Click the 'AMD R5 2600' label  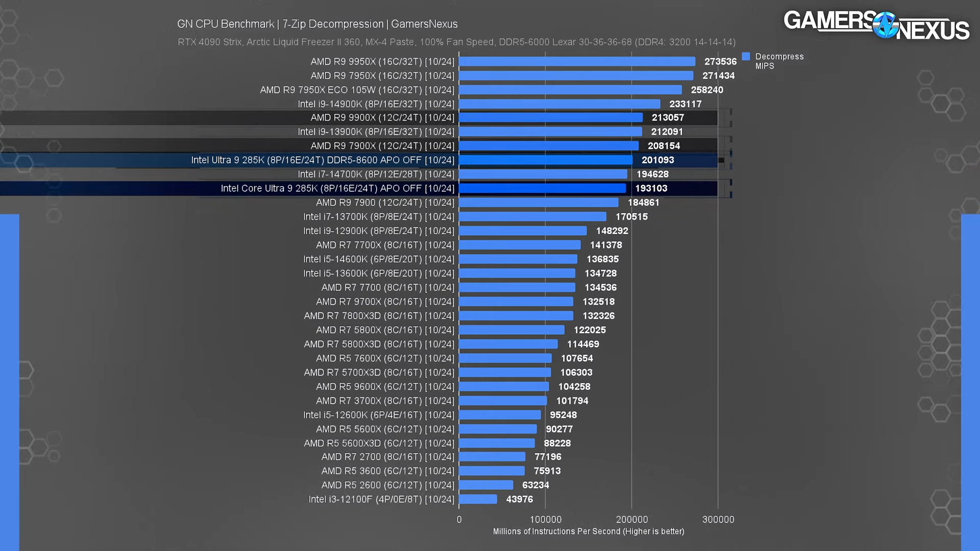click(x=388, y=486)
